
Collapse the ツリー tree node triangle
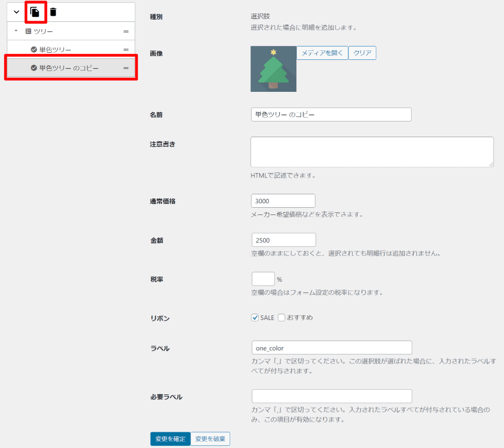(16, 31)
